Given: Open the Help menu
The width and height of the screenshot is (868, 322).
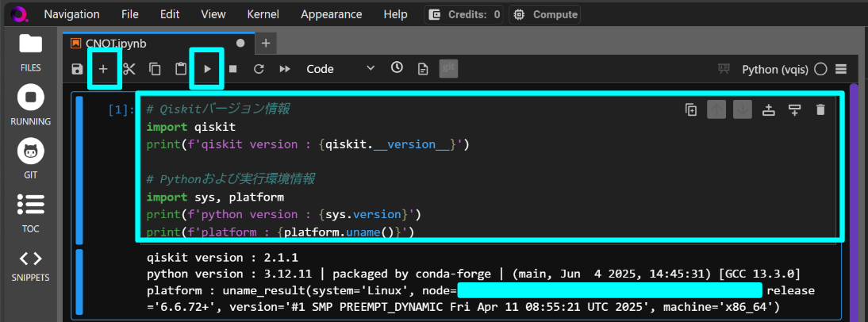Looking at the screenshot, I should (x=395, y=14).
